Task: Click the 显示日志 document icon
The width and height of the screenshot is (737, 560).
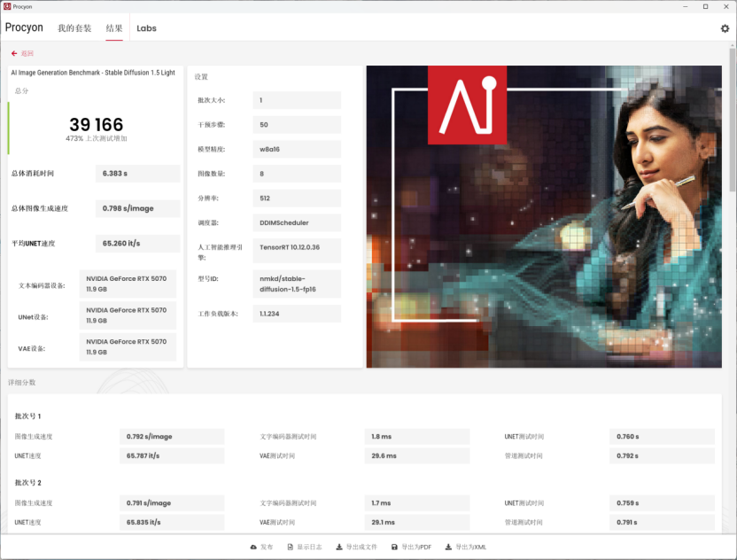Action: point(290,548)
